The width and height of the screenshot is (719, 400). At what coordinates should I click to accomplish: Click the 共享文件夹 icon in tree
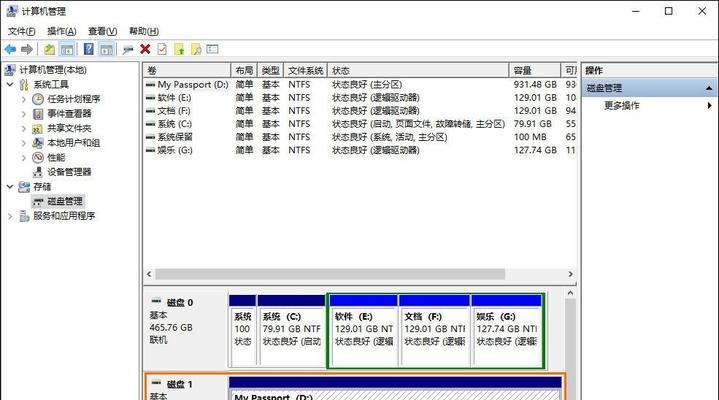pyautogui.click(x=38, y=128)
